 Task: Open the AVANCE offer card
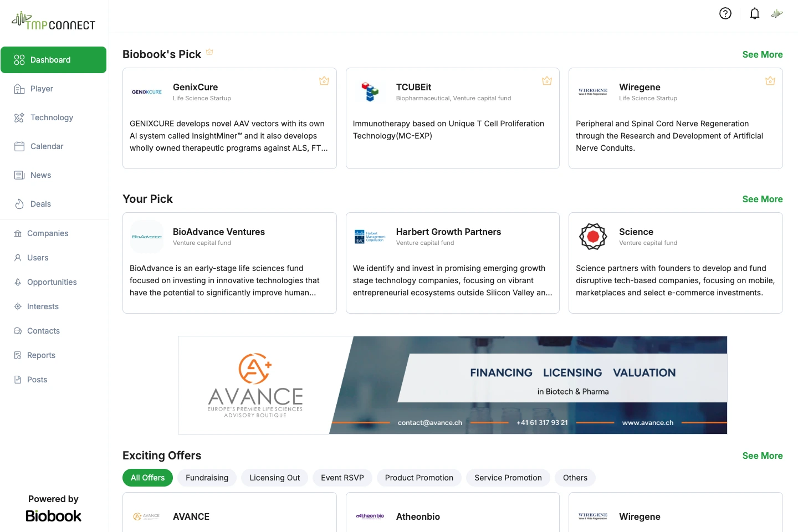point(229,513)
